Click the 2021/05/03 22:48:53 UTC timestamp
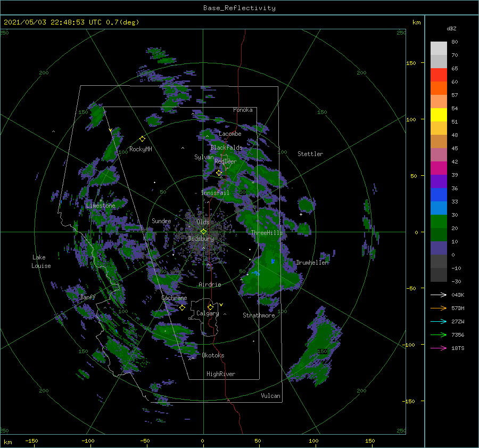This screenshot has height=448, width=479. click(52, 22)
